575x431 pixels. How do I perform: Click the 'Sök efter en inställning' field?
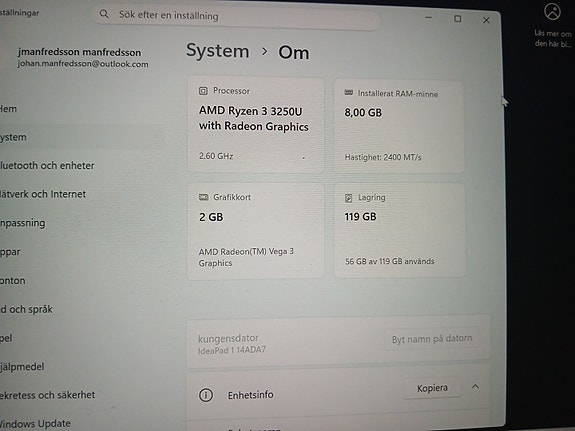coord(237,16)
